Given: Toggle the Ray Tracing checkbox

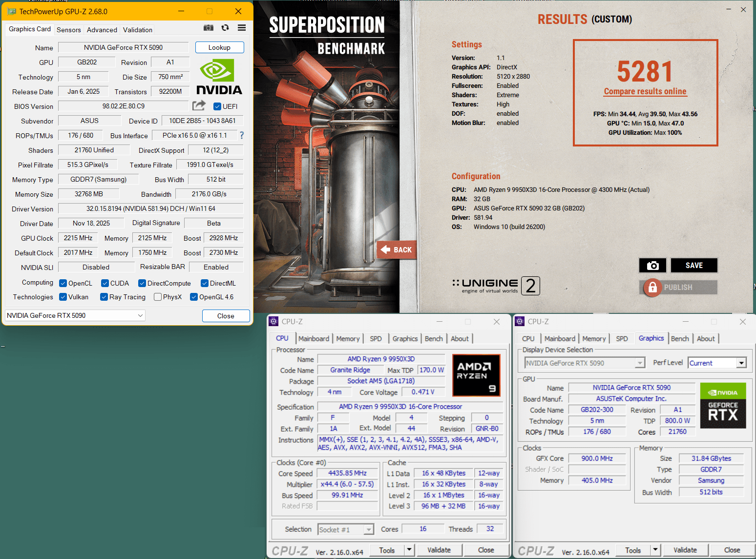Looking at the screenshot, I should coord(104,297).
